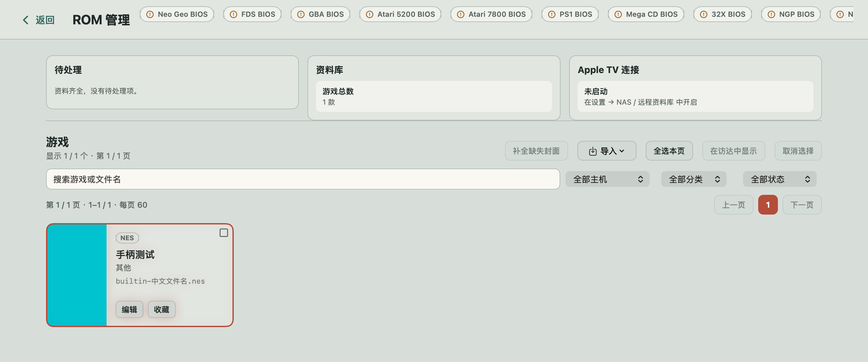868x362 pixels.
Task: Click the 手柄测试 game title
Action: (x=135, y=254)
